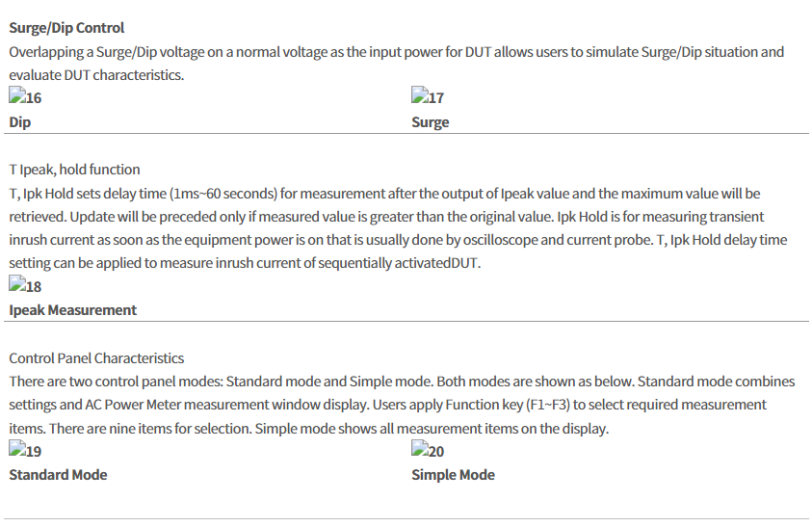Click the Ipeak Measurement caption

pos(72,310)
